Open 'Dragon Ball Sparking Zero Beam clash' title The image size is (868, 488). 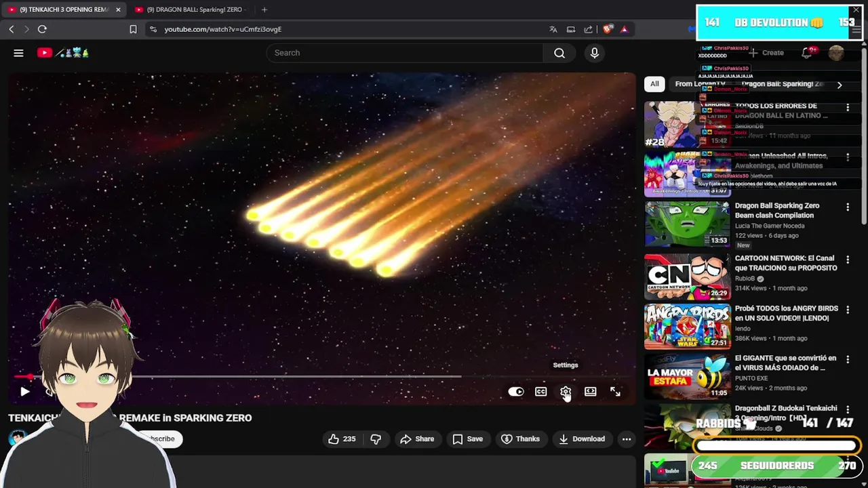coord(777,211)
